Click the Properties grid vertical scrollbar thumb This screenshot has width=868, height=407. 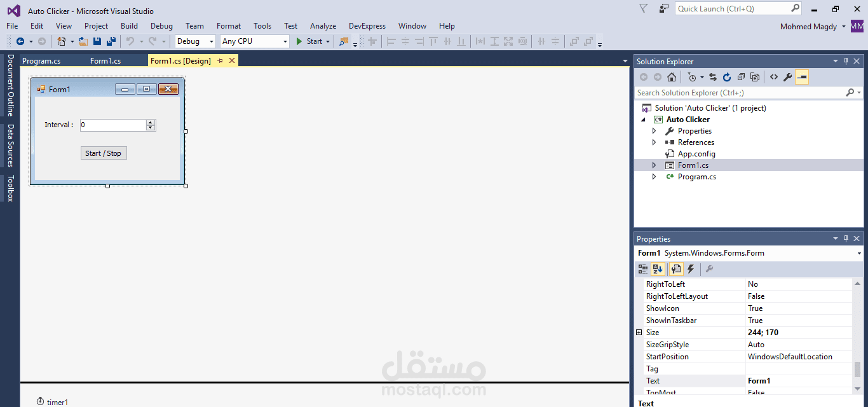pos(858,369)
